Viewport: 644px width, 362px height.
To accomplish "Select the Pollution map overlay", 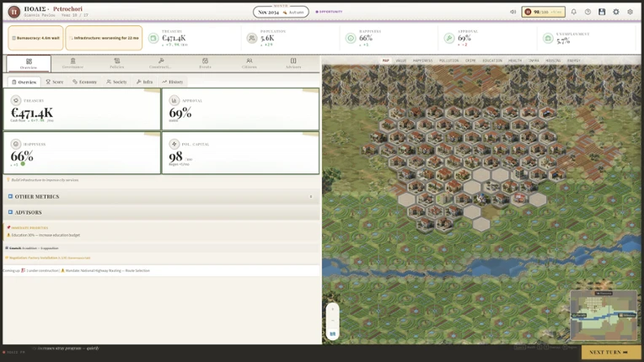I will pos(449,61).
